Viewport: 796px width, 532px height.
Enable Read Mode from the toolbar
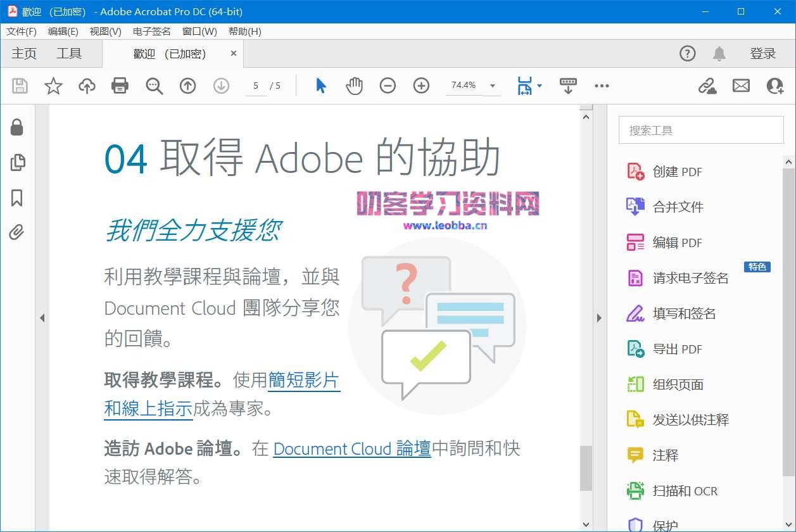click(x=568, y=85)
